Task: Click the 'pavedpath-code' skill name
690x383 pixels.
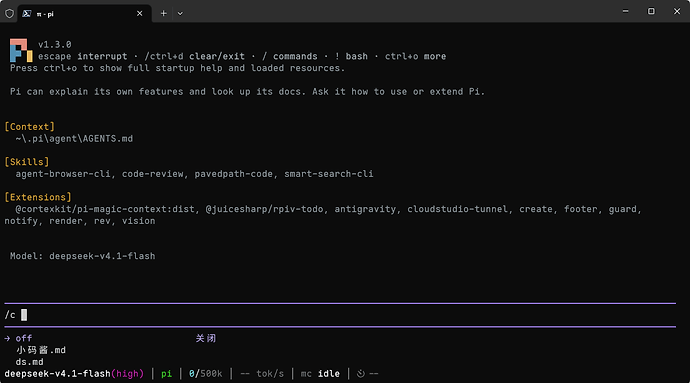Action: (233, 174)
